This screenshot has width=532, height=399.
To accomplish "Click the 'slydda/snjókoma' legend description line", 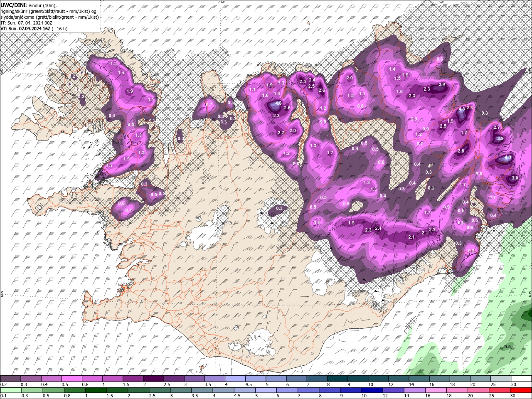I will (49, 17).
